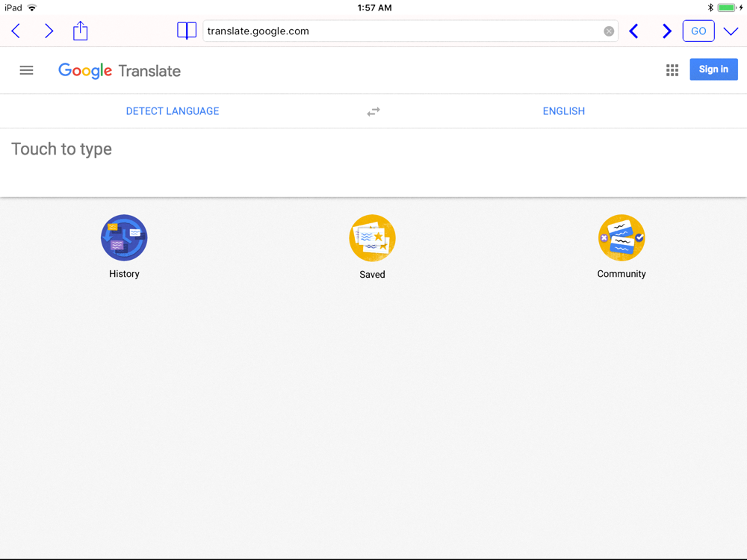Screen dimensions: 747x560
Task: Open the History icon
Action: coord(124,237)
